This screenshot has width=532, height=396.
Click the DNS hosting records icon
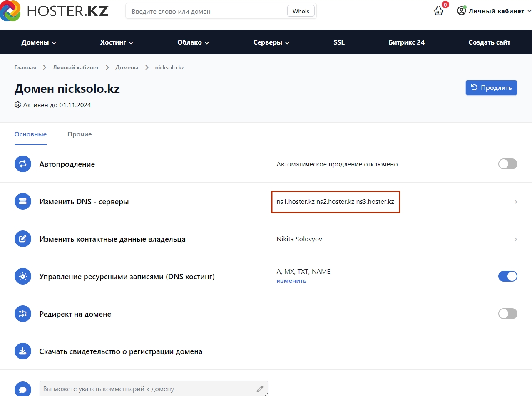[23, 276]
